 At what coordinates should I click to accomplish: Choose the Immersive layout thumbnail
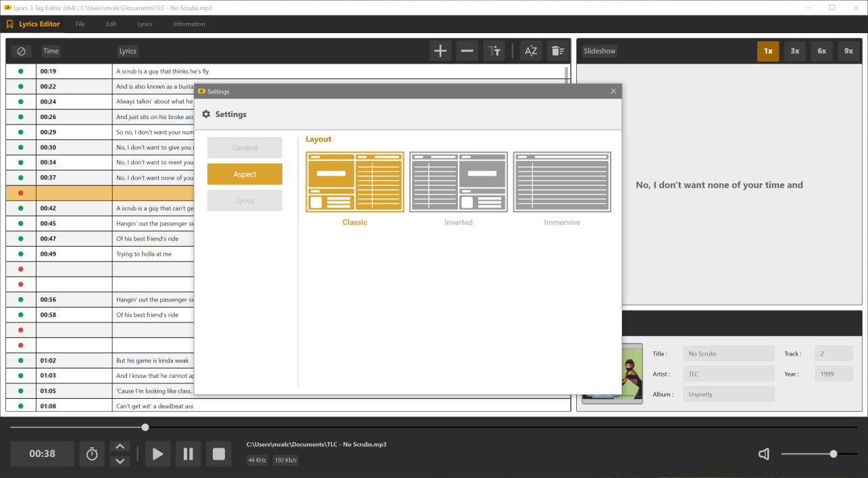point(562,182)
